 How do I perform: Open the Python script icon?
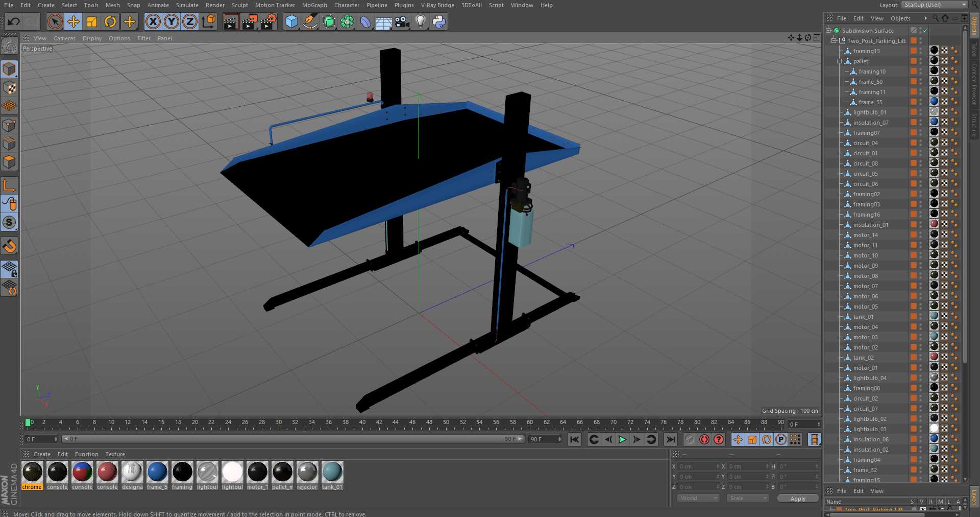439,21
